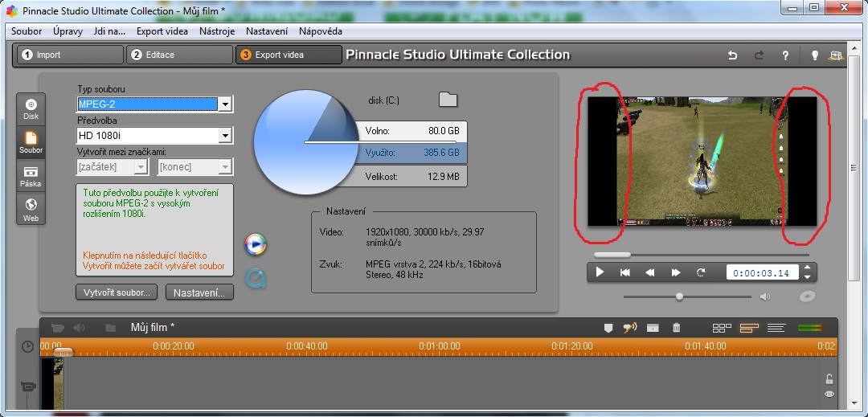Viewport: 868px width, 417px height.
Task: Click the timescale clock icon
Action: (x=27, y=347)
